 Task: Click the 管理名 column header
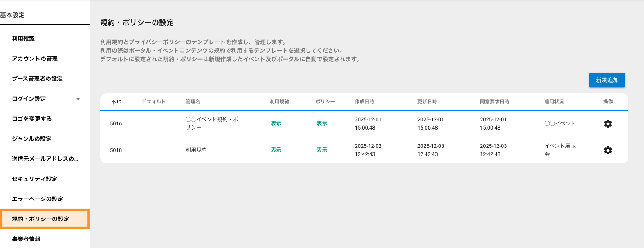coord(193,102)
